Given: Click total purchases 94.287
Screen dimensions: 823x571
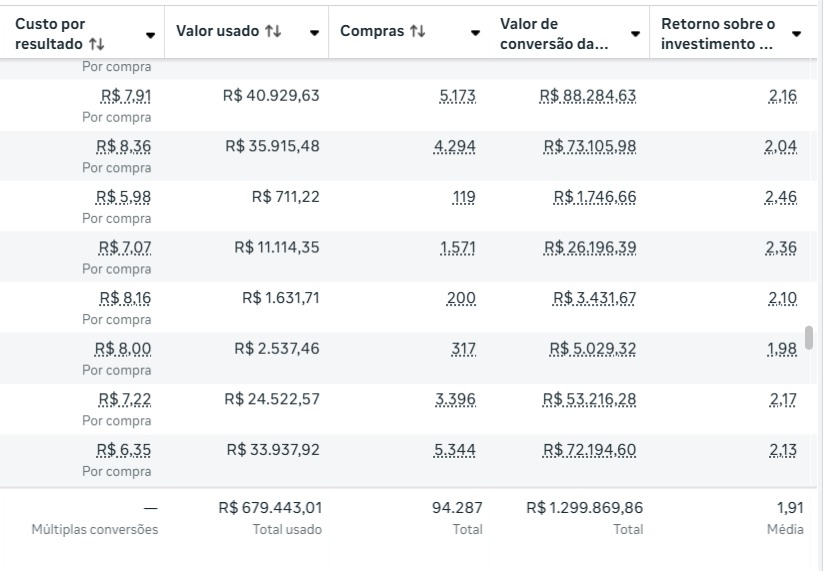Looking at the screenshot, I should pyautogui.click(x=457, y=507).
